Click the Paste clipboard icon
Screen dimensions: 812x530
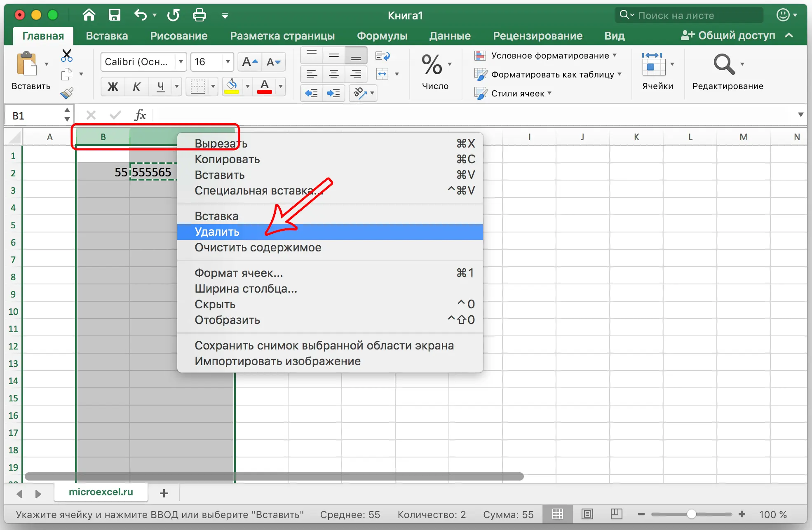click(x=27, y=63)
